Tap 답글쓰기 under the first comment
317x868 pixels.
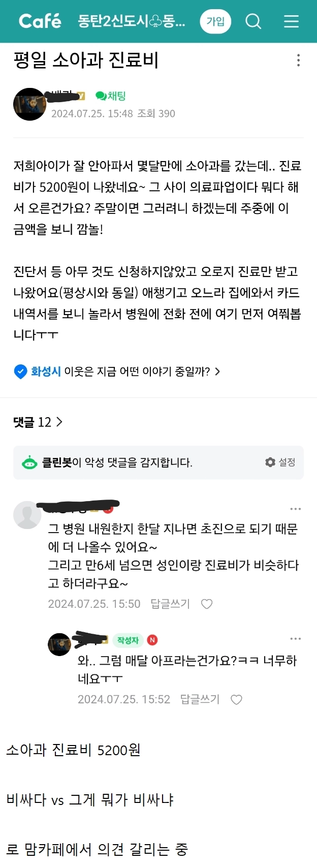point(170,604)
